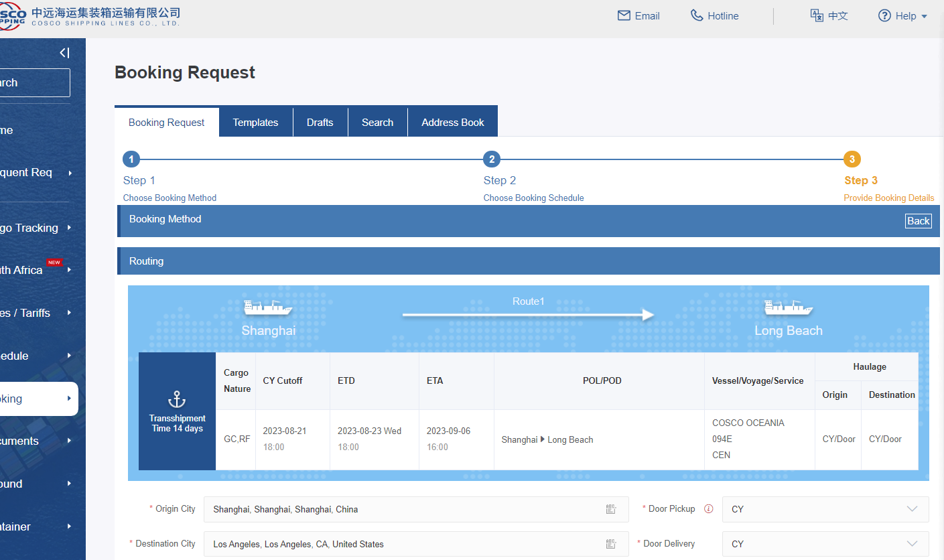Click the voyage number 094E
Screen dimensions: 944x560
point(722,439)
